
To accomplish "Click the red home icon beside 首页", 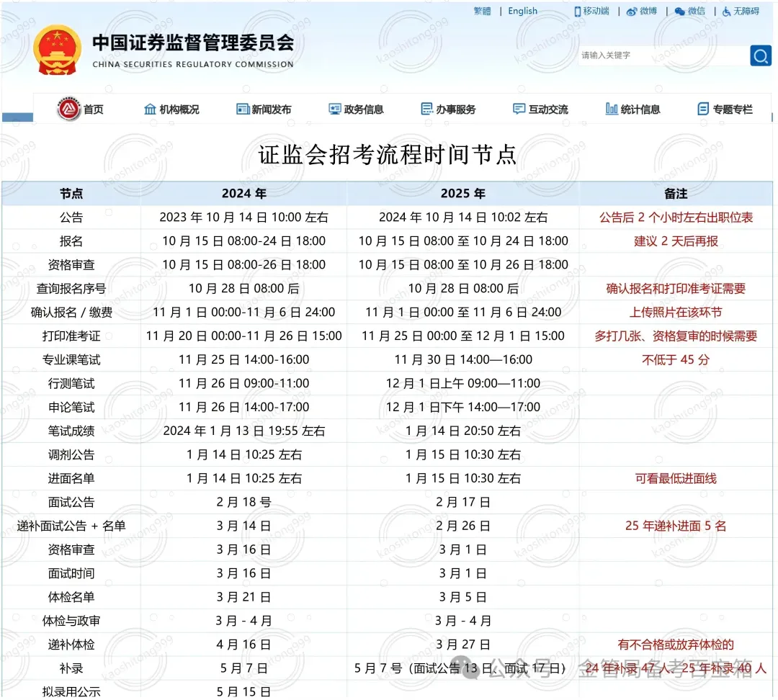I will pyautogui.click(x=69, y=109).
